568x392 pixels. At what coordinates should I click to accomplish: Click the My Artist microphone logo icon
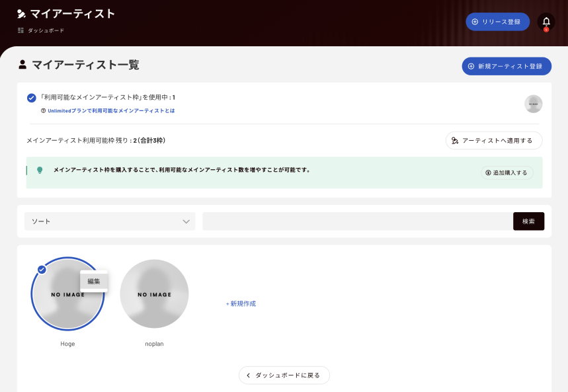click(x=21, y=14)
